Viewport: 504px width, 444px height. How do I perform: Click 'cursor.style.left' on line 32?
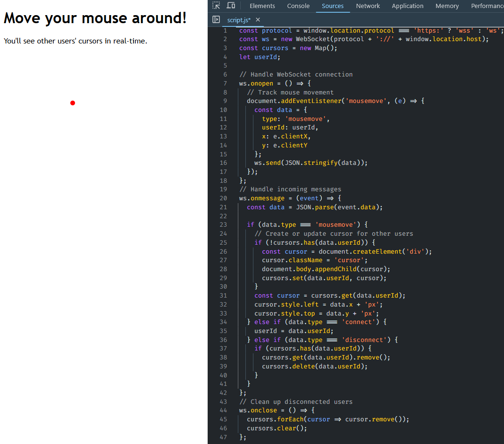click(286, 304)
